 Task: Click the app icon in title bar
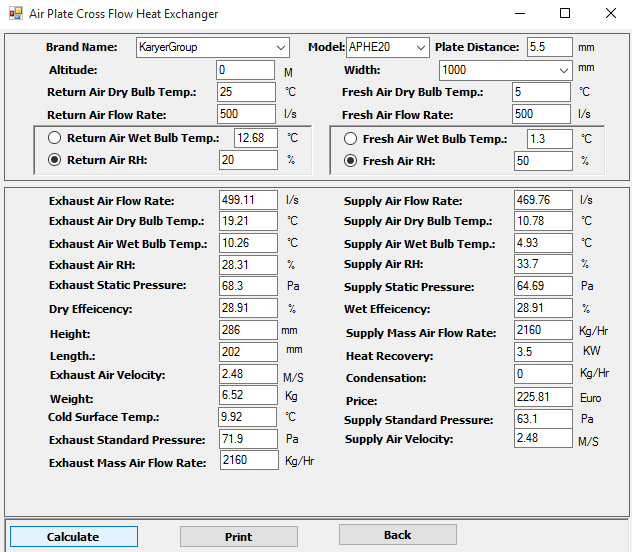click(15, 14)
